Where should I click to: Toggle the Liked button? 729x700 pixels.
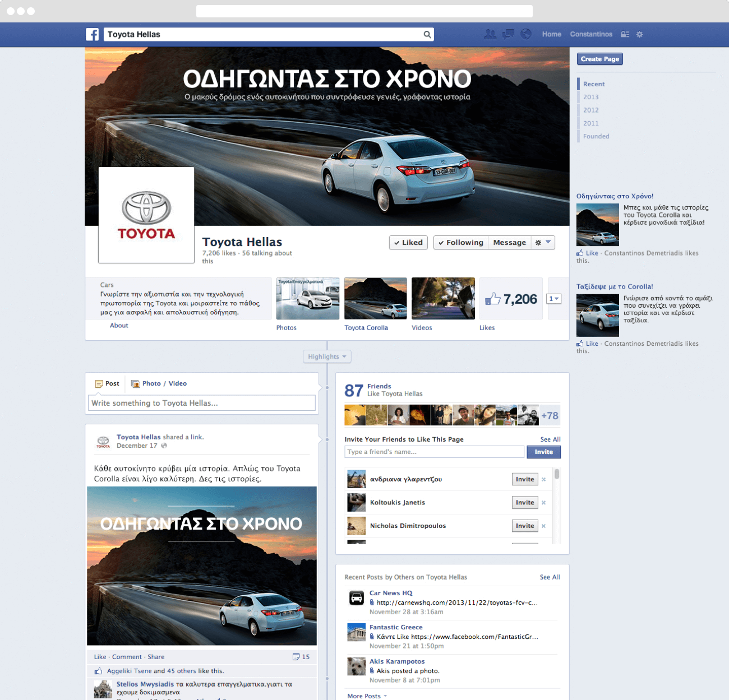point(408,242)
